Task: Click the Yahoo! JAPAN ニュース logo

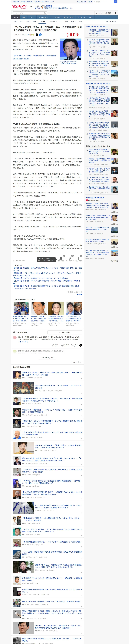Action: pos(23,7)
